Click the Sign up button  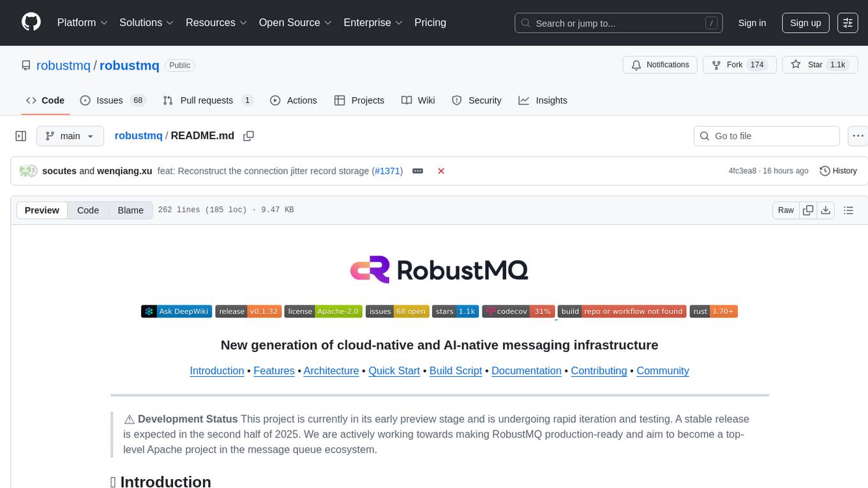(805, 23)
